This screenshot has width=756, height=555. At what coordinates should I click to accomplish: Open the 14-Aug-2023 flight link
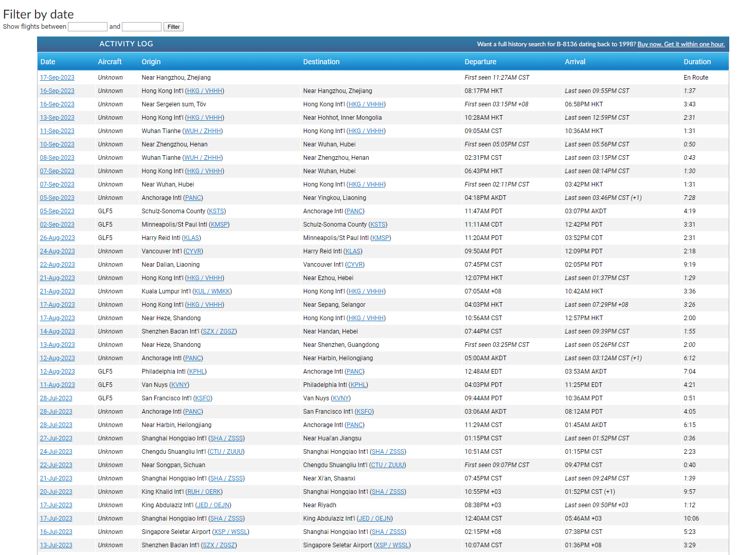58,331
